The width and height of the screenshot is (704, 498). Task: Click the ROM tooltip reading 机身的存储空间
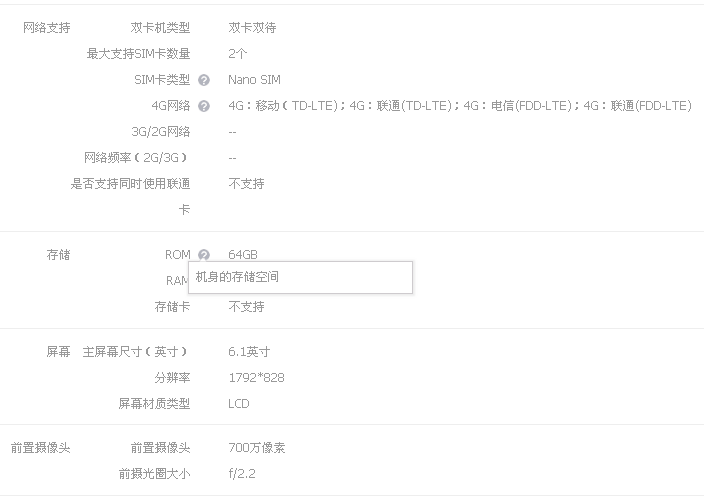(x=300, y=277)
